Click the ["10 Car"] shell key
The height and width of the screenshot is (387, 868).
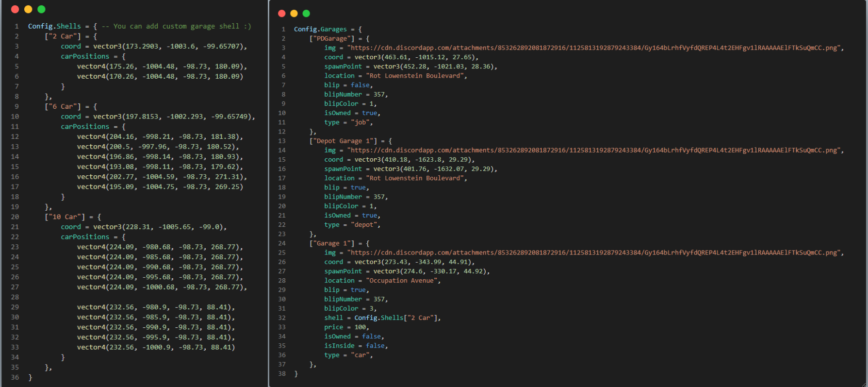65,217
